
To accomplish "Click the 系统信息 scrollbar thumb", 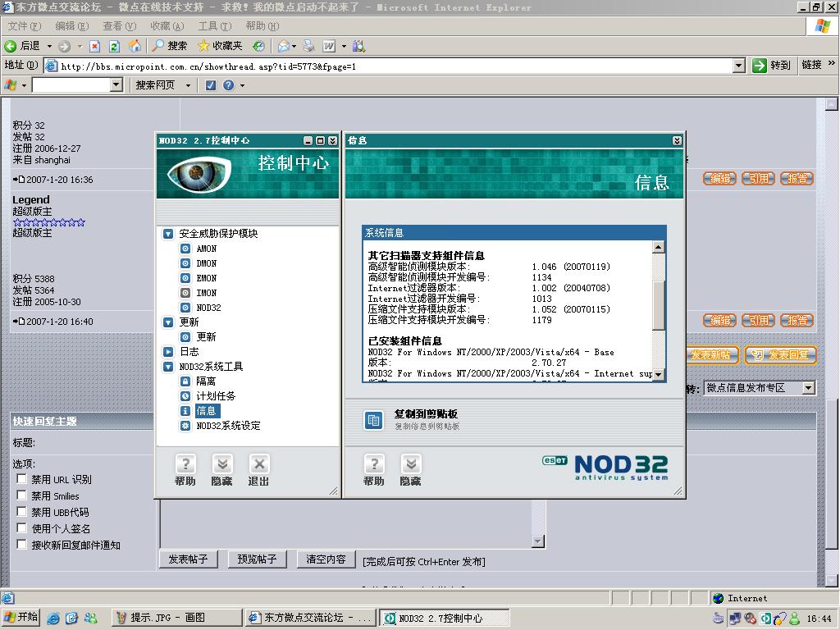I will tap(659, 305).
